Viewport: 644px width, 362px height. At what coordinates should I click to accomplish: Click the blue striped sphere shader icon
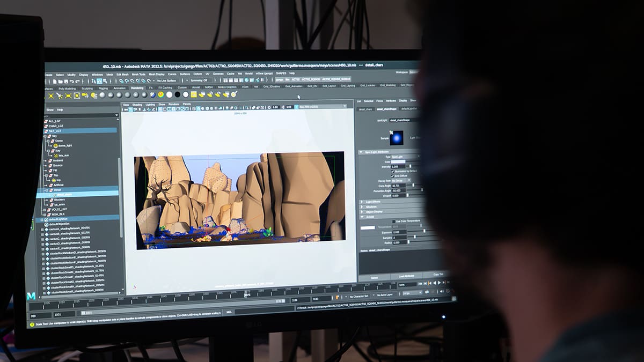[x=152, y=95]
